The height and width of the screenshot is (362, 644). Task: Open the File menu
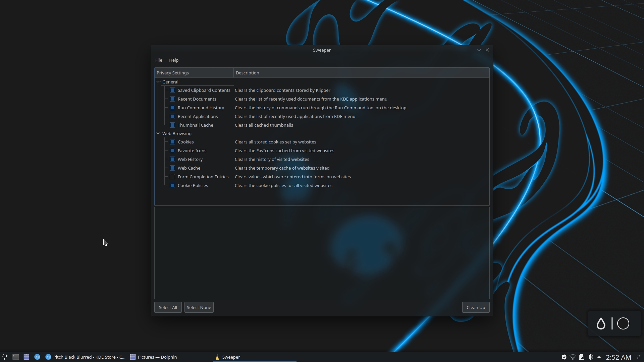point(159,60)
